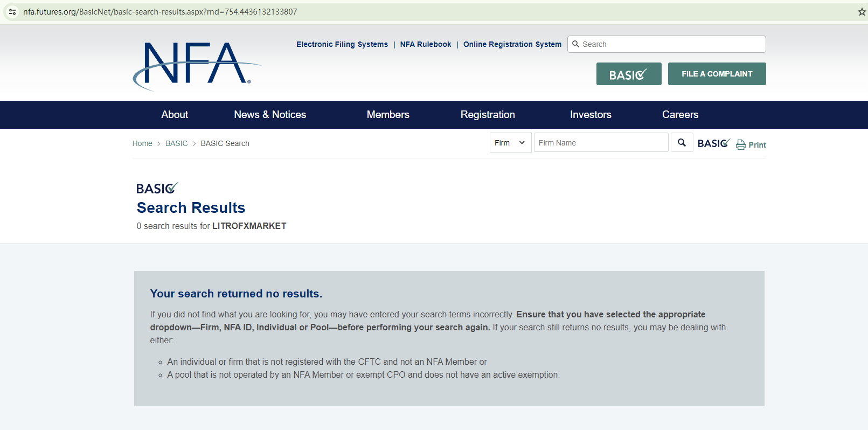Open the About menu
Image resolution: width=868 pixels, height=430 pixels.
(x=175, y=115)
